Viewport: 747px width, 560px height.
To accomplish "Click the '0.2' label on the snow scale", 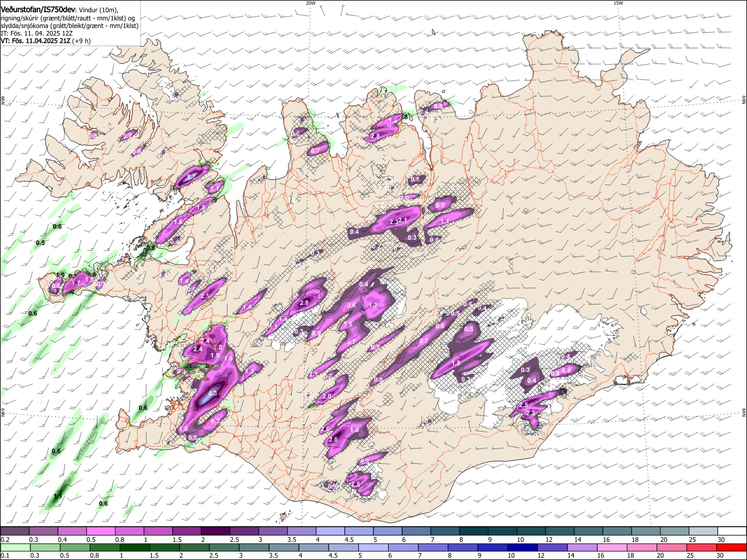I will tap(5, 540).
